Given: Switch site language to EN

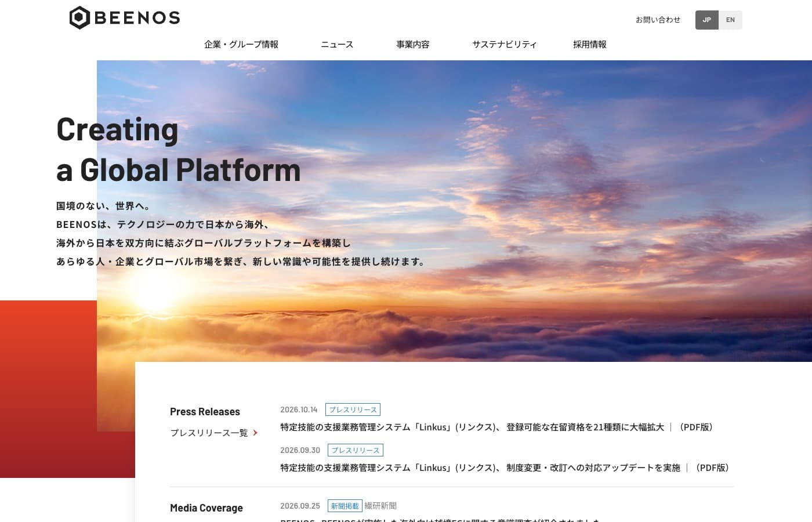Looking at the screenshot, I should [730, 20].
